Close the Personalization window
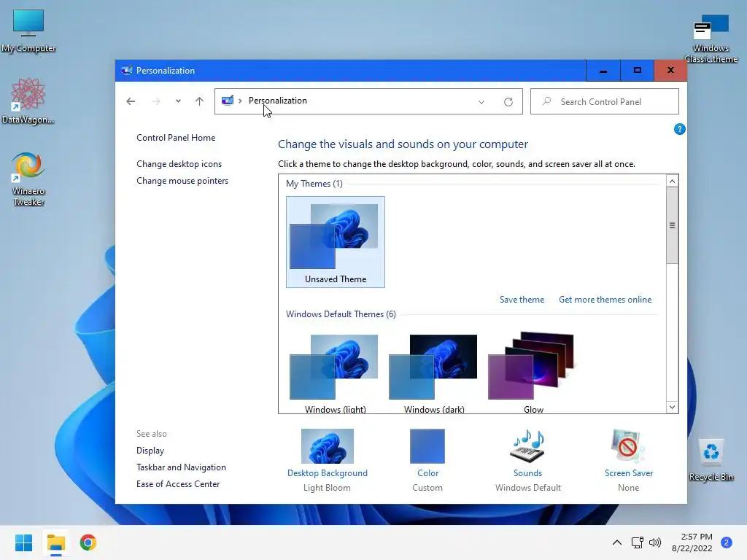The image size is (747, 560). [x=670, y=71]
